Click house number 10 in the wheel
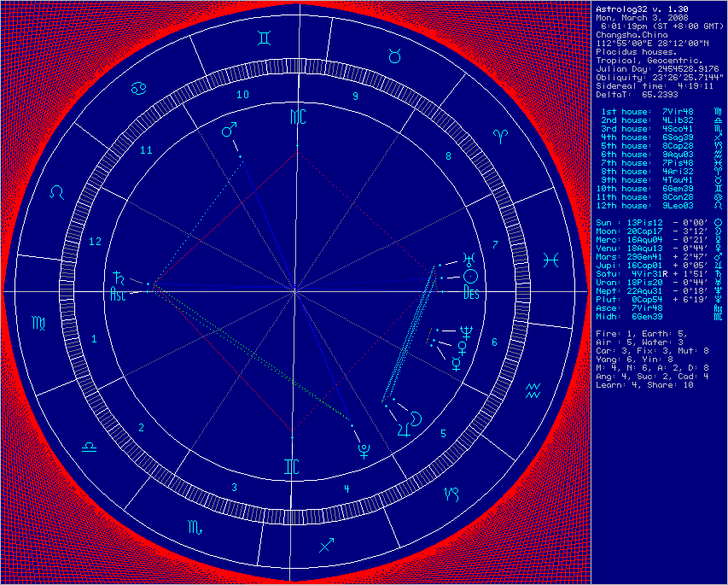 tap(242, 95)
